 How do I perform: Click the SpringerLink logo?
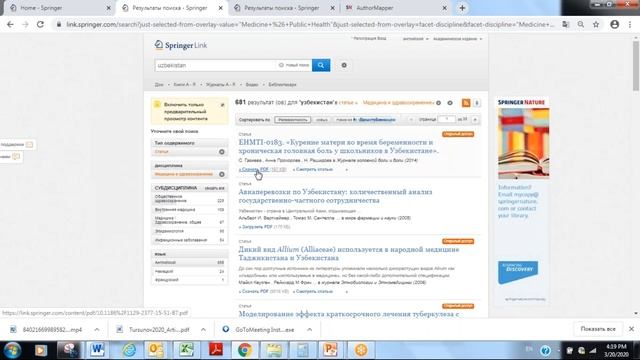(181, 45)
